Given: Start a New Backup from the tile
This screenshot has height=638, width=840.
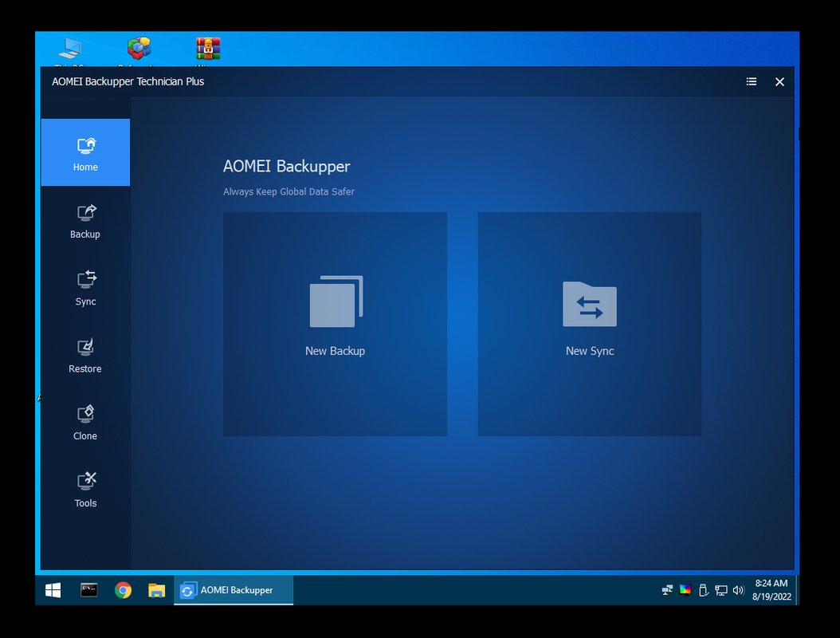Looking at the screenshot, I should click(335, 324).
